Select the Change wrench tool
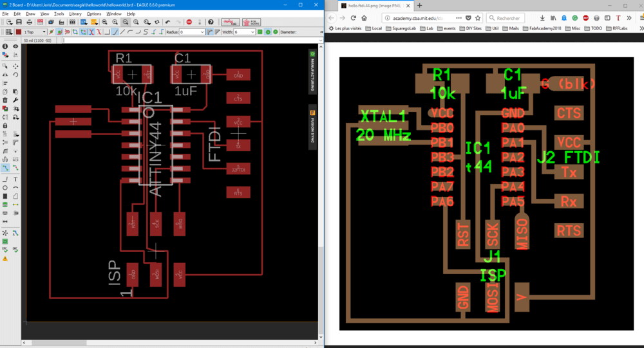Viewport: 644px width, 348px height. 15,100
